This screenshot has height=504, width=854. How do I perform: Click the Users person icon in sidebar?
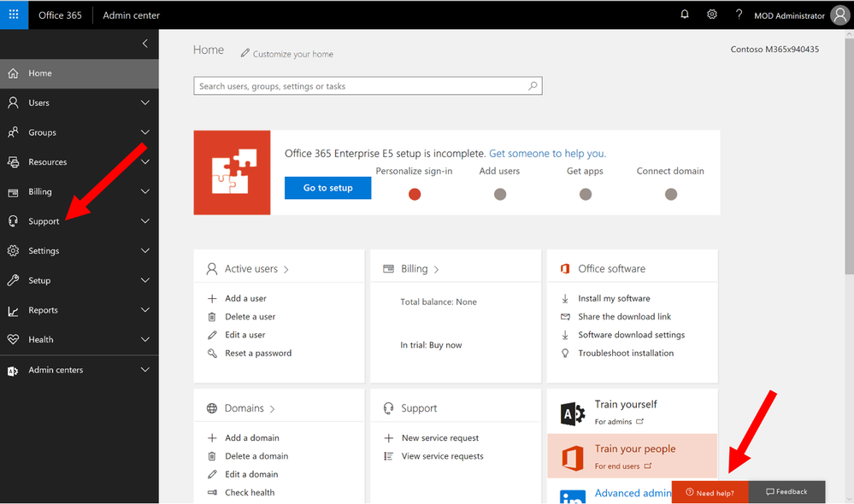[13, 103]
